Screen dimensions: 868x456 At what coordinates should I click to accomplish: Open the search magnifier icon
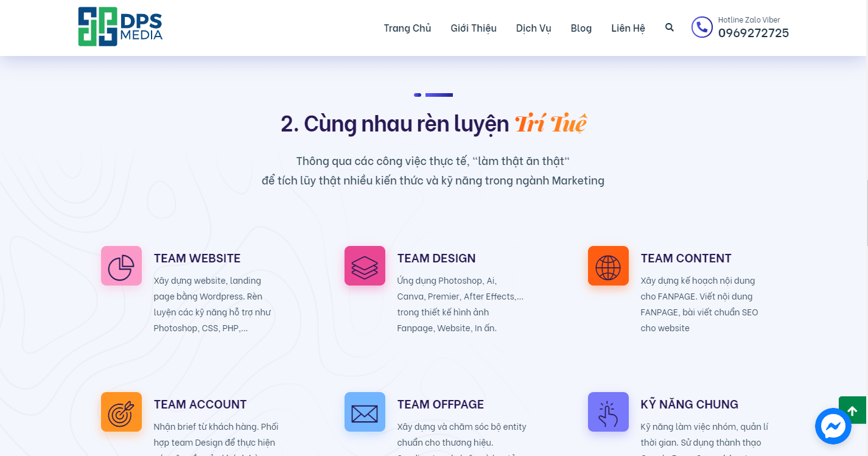pyautogui.click(x=670, y=27)
